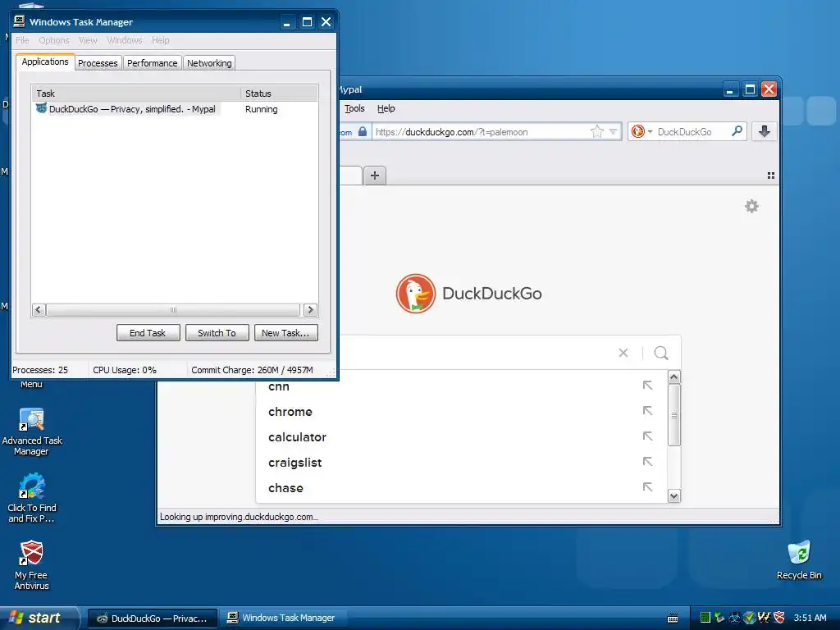The image size is (840, 630).
Task: Click the Windows Task Manager taskbar button
Action: click(x=284, y=619)
